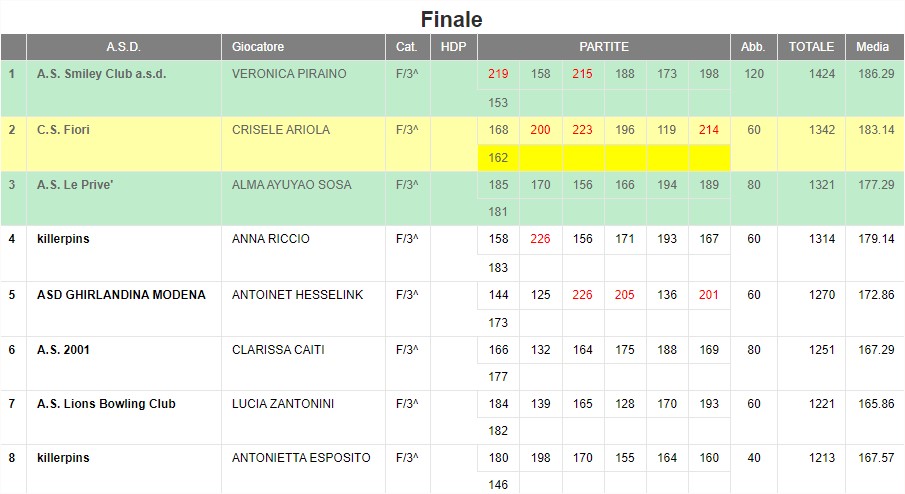Image resolution: width=905 pixels, height=494 pixels.
Task: Click the Finale table title
Action: pos(451,19)
